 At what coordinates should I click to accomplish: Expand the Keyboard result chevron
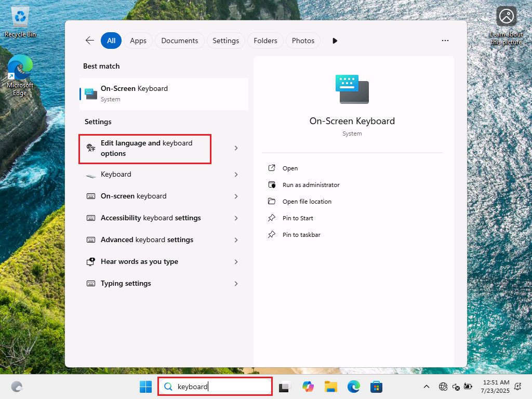pos(236,175)
